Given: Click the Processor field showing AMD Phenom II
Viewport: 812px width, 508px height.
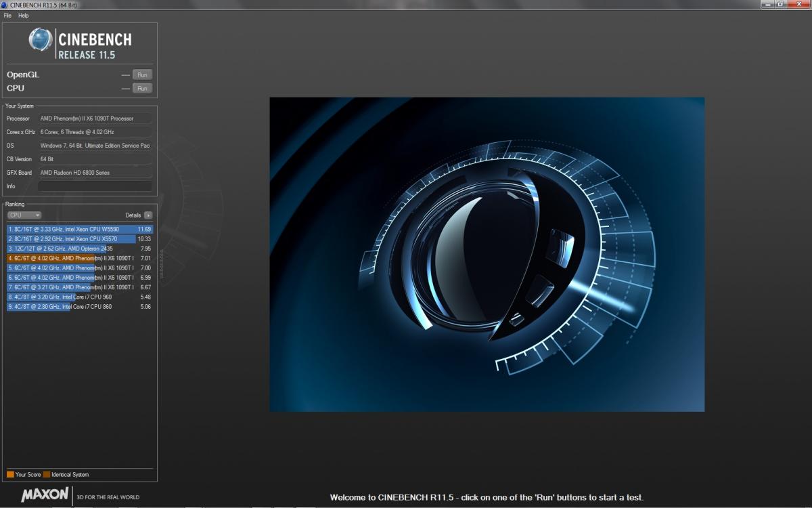Looking at the screenshot, I should (x=95, y=119).
